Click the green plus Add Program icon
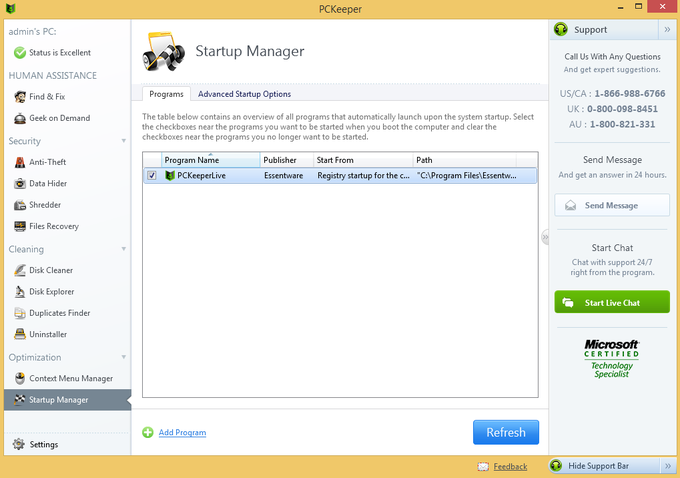The width and height of the screenshot is (680, 478). coord(148,432)
